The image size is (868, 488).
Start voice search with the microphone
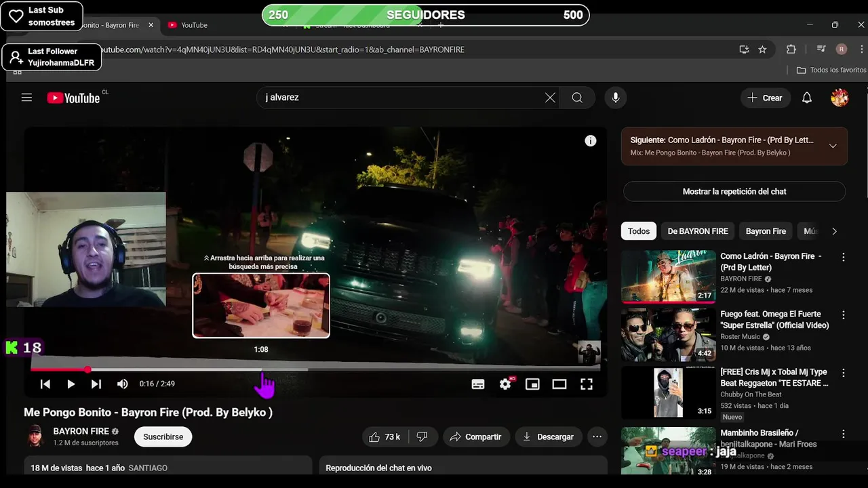[615, 98]
